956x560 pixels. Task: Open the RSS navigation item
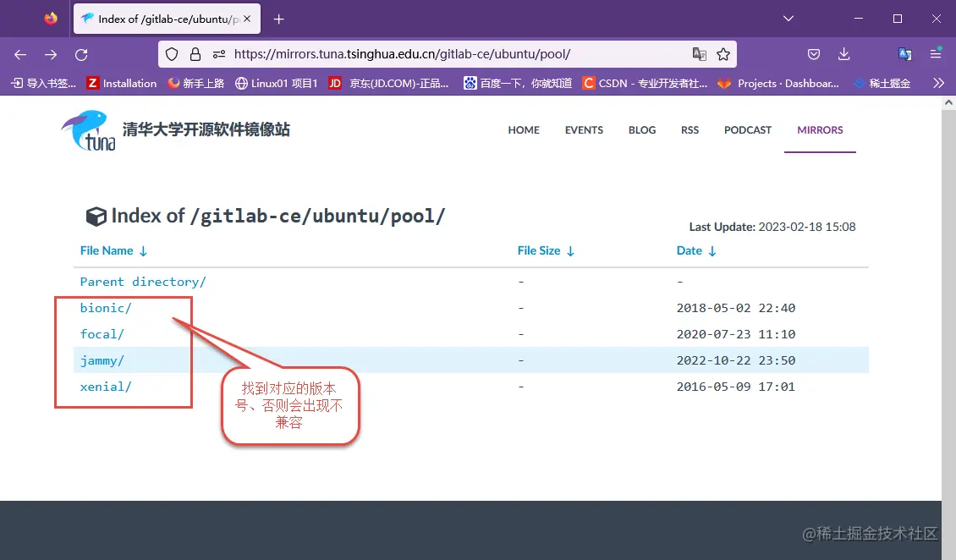click(x=690, y=129)
